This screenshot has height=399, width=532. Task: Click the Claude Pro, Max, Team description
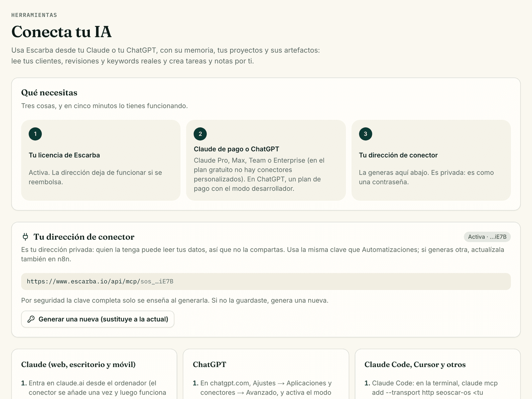click(259, 174)
